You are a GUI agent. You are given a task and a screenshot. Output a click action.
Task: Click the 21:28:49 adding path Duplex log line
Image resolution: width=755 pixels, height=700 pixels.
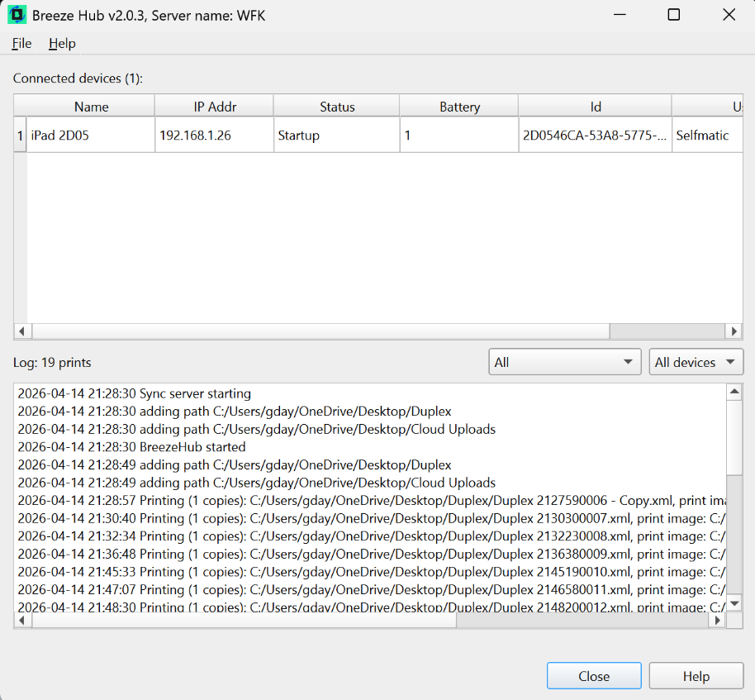click(x=235, y=465)
